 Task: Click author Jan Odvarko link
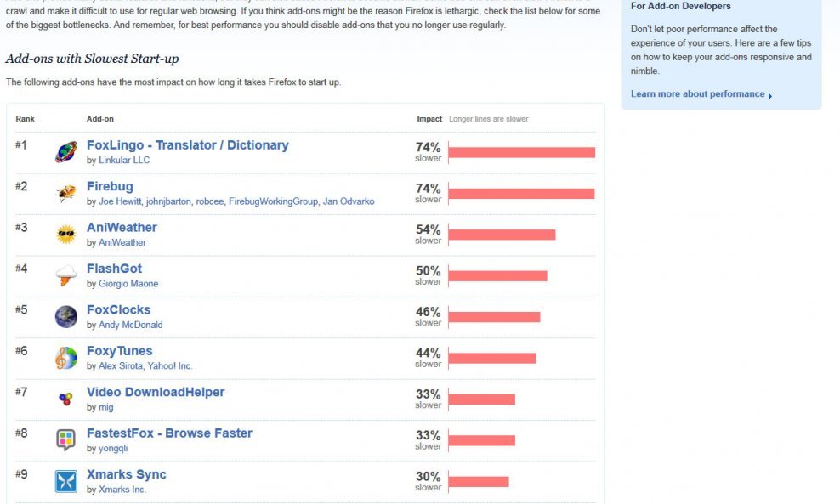click(349, 201)
